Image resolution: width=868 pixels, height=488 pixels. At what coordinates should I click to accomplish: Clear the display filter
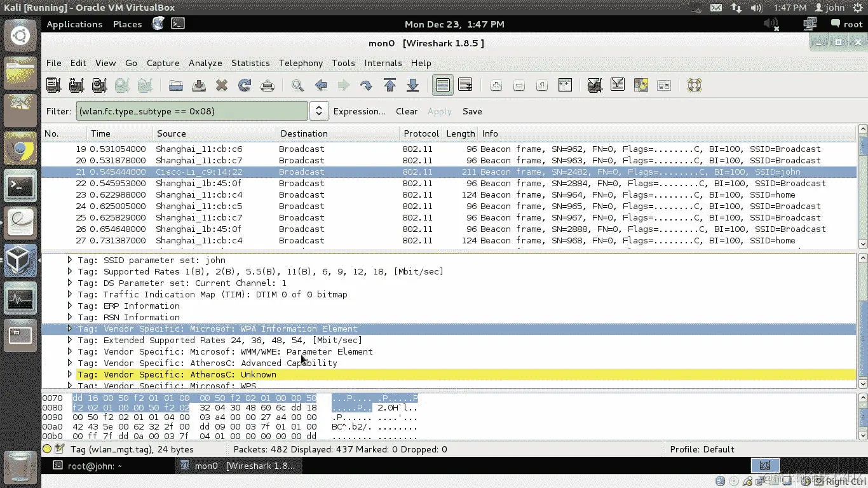tap(407, 111)
